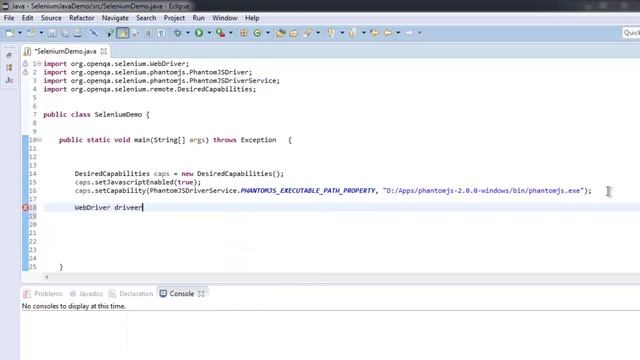Expand the Run configurations dropdown arrow

(209, 33)
